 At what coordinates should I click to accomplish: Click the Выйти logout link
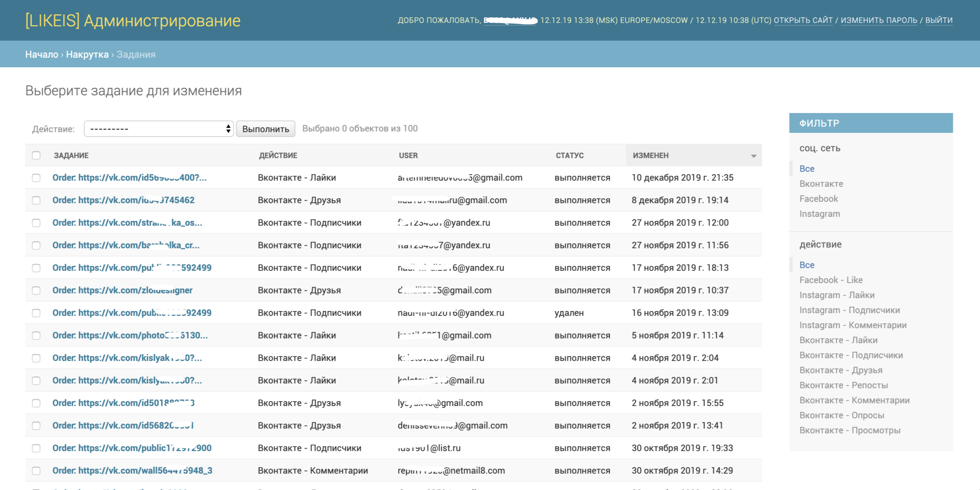(938, 20)
